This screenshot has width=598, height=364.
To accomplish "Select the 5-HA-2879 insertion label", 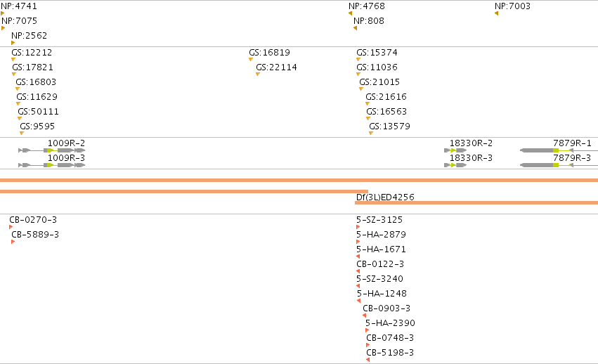I will tap(381, 235).
